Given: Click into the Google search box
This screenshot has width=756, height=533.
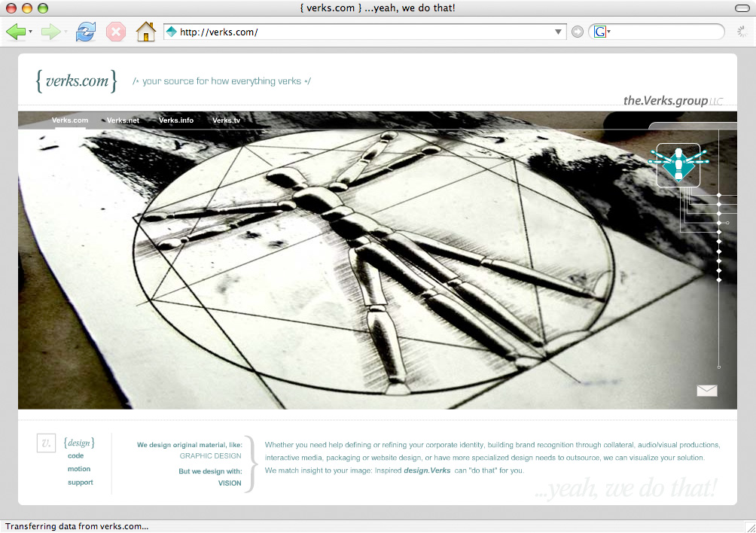Looking at the screenshot, I should 666,32.
